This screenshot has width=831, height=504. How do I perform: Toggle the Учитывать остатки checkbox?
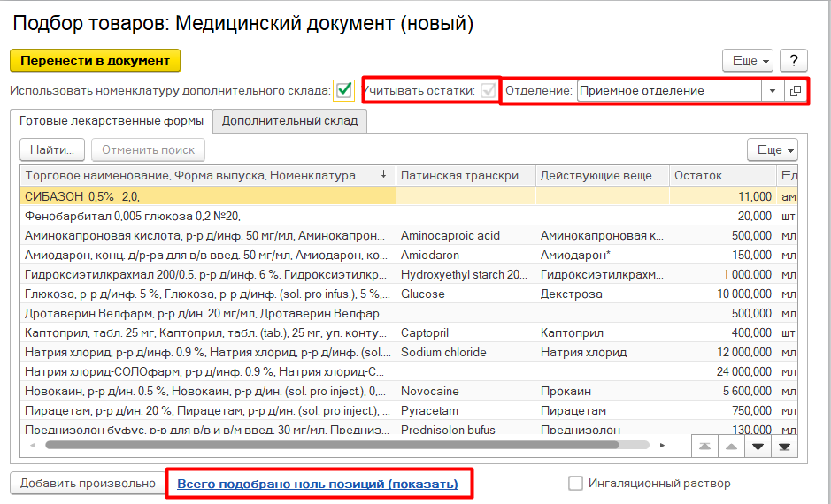pyautogui.click(x=488, y=90)
